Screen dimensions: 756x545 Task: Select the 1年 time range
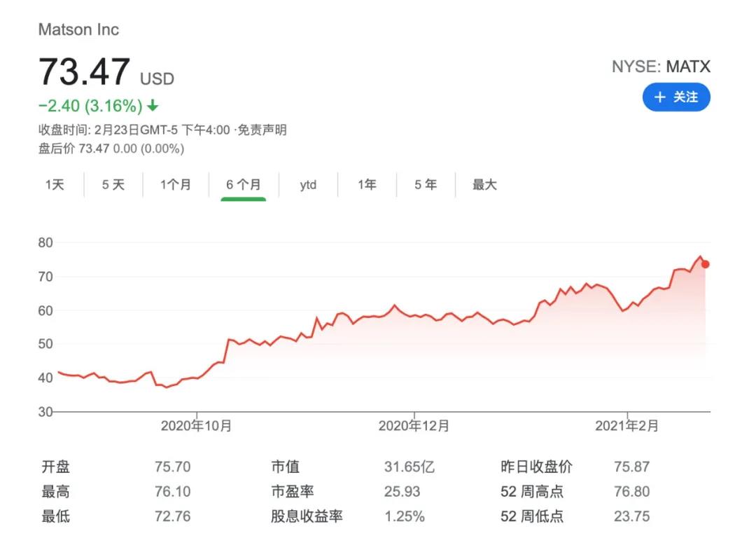point(365,184)
